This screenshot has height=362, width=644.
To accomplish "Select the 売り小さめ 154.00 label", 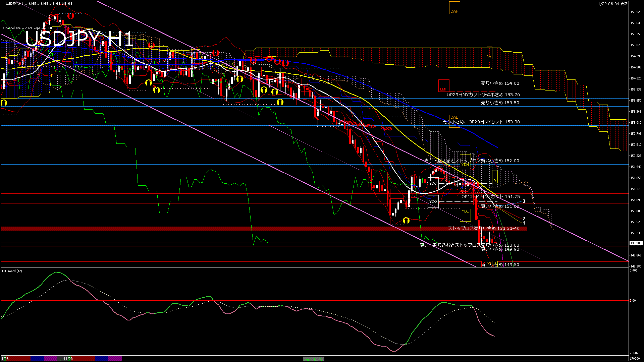I will [500, 83].
